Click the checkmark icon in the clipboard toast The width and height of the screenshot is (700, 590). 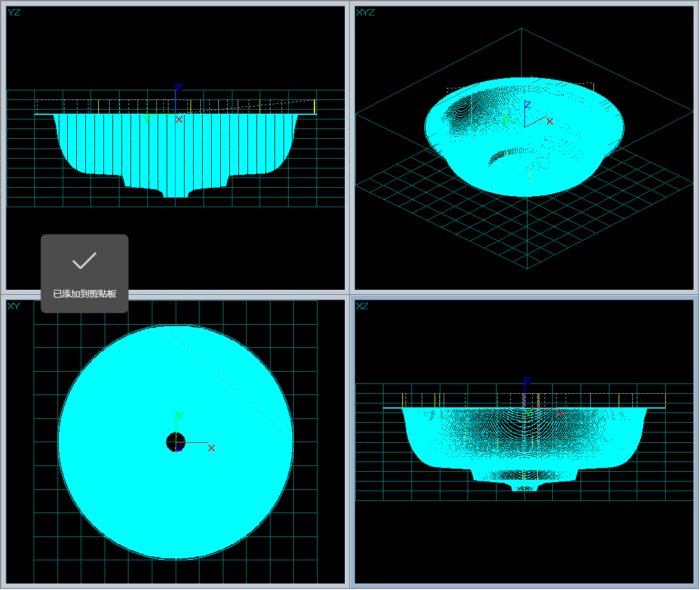85,261
